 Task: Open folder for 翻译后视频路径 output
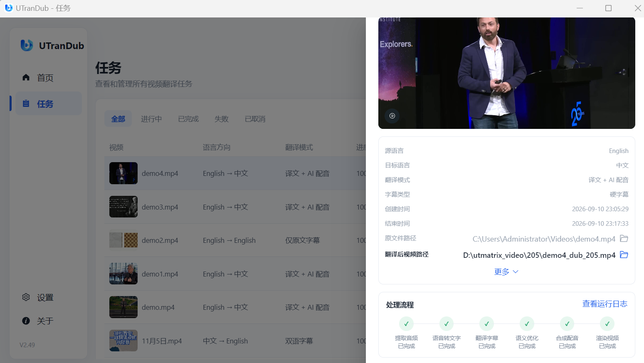tap(624, 254)
